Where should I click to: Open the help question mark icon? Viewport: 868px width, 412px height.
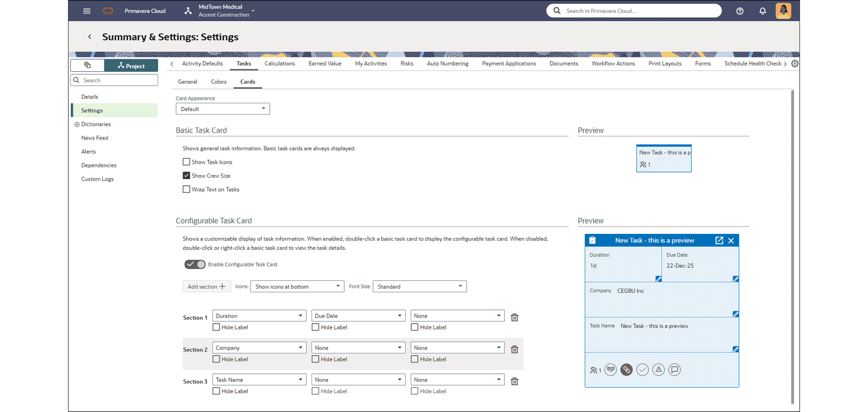point(739,11)
